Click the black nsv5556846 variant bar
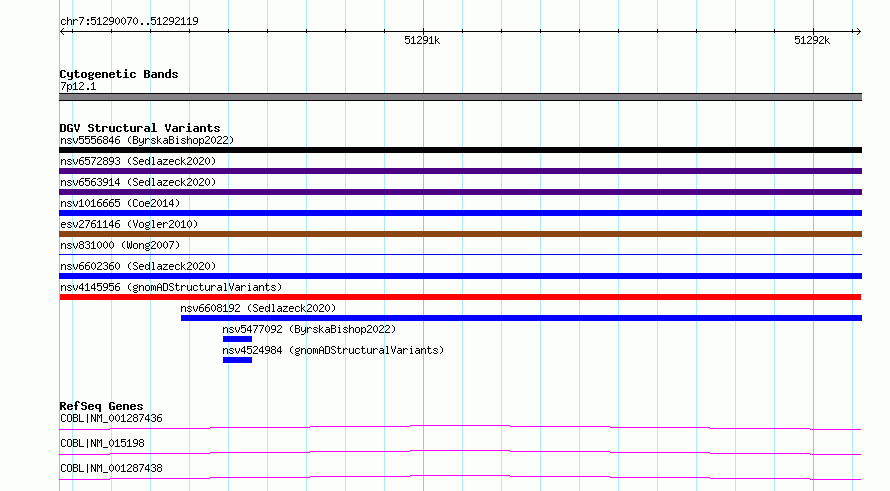This screenshot has width=890, height=491. [460, 150]
